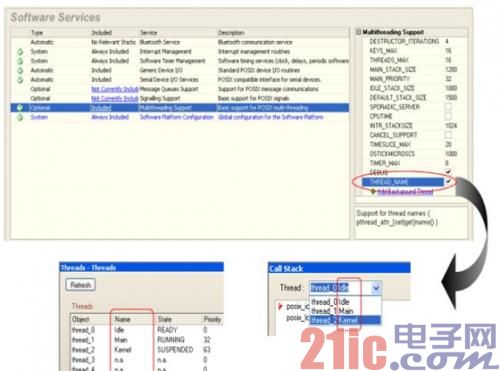Viewport: 500px width, 371px height.
Task: Click the red pointer icon in Call Stack list
Action: coord(280,306)
